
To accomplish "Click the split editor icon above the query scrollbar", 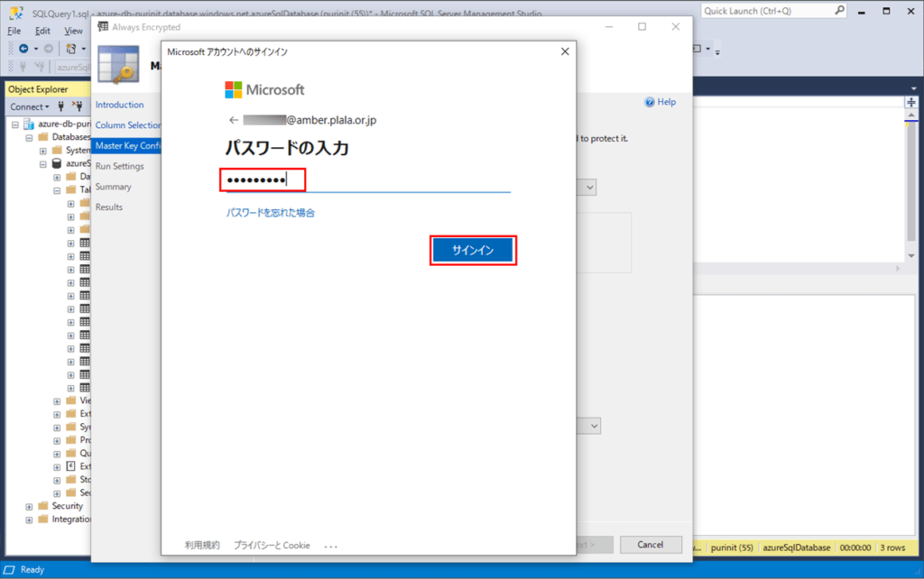I will pyautogui.click(x=911, y=102).
